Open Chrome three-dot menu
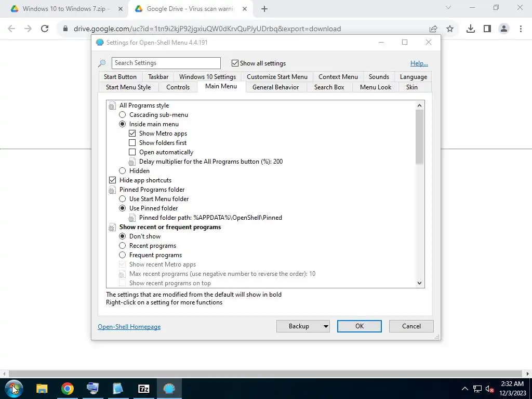The height and width of the screenshot is (399, 532). pos(521,29)
